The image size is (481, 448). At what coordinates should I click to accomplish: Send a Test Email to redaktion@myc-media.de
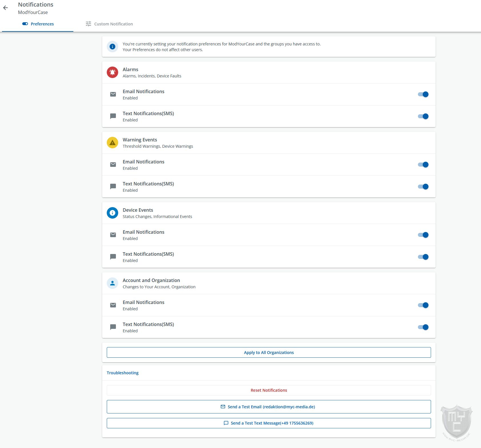tap(269, 407)
